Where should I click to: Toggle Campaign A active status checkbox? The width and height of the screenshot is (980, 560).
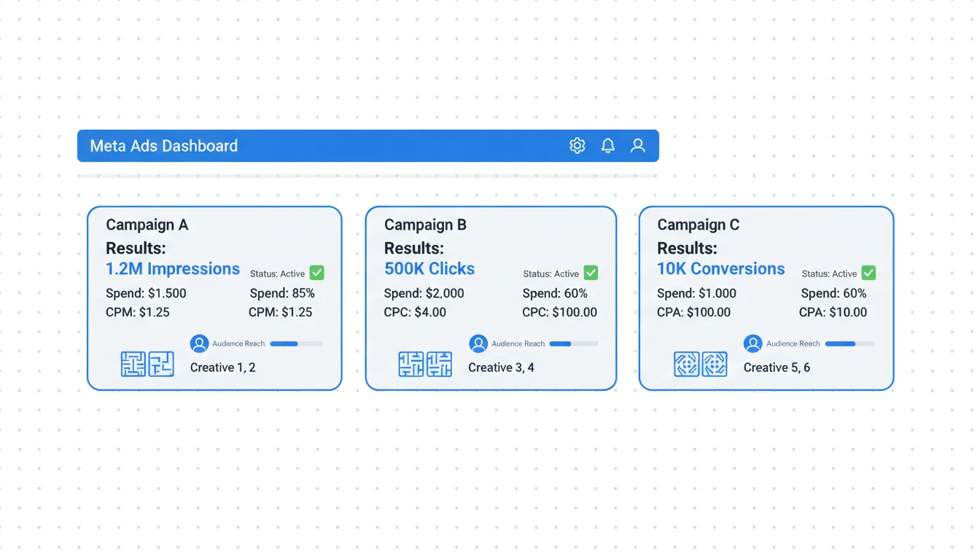[316, 273]
